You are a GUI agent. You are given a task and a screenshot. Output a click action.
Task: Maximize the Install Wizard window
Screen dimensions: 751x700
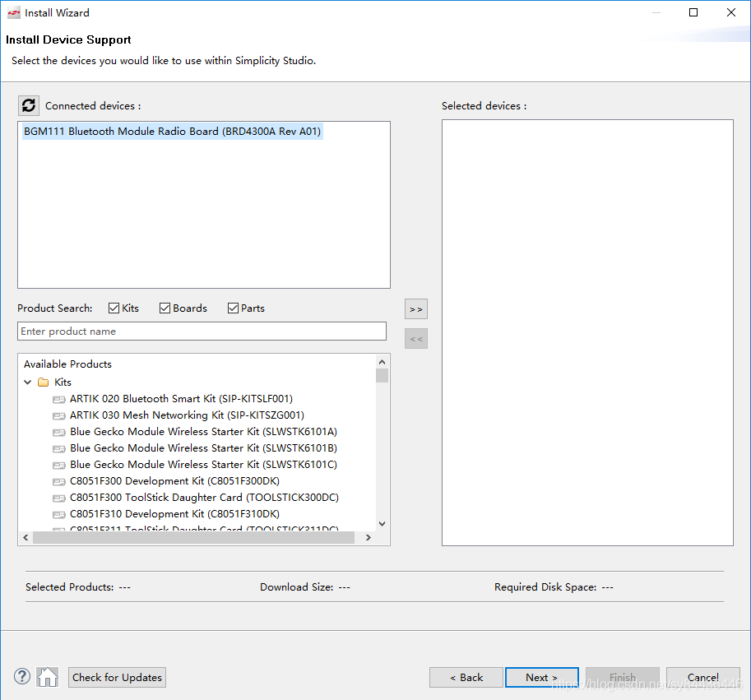pyautogui.click(x=693, y=12)
